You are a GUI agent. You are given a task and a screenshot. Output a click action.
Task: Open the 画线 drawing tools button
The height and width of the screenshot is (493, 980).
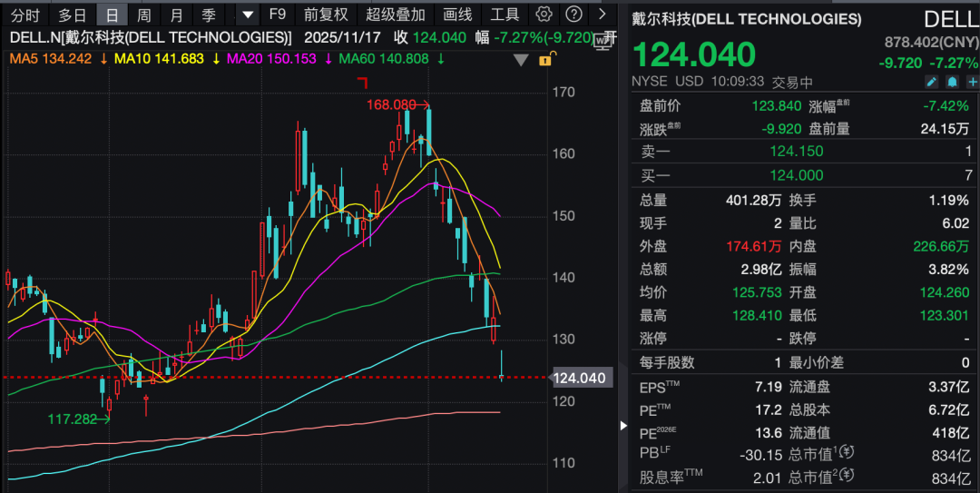[x=457, y=15]
